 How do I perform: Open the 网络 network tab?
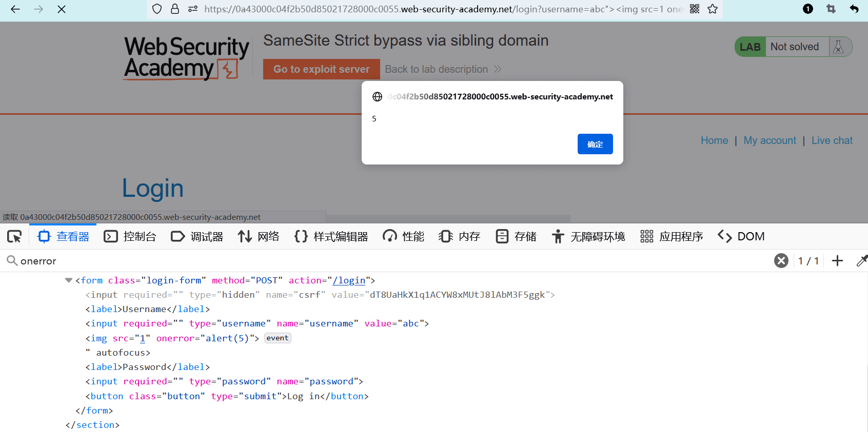[259, 236]
